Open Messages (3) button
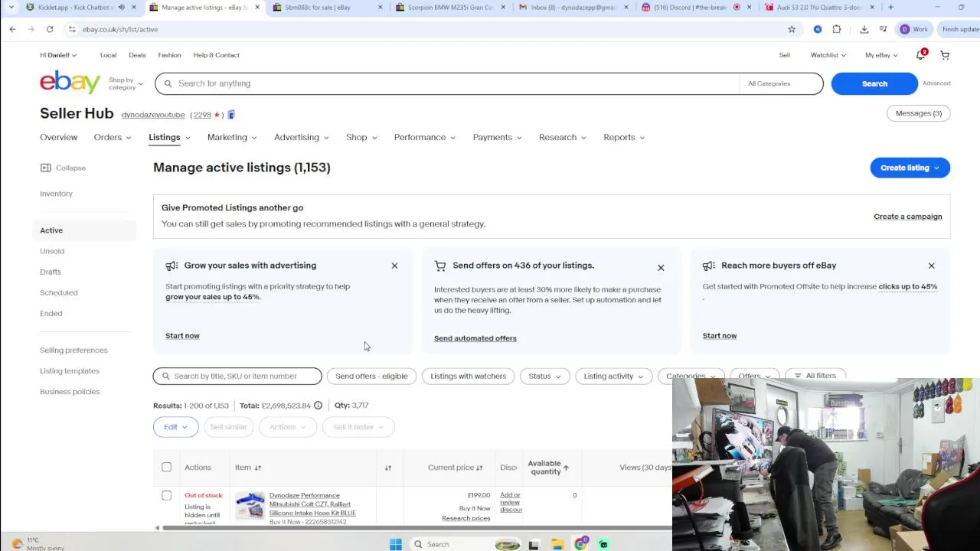Image resolution: width=980 pixels, height=551 pixels. tap(918, 113)
